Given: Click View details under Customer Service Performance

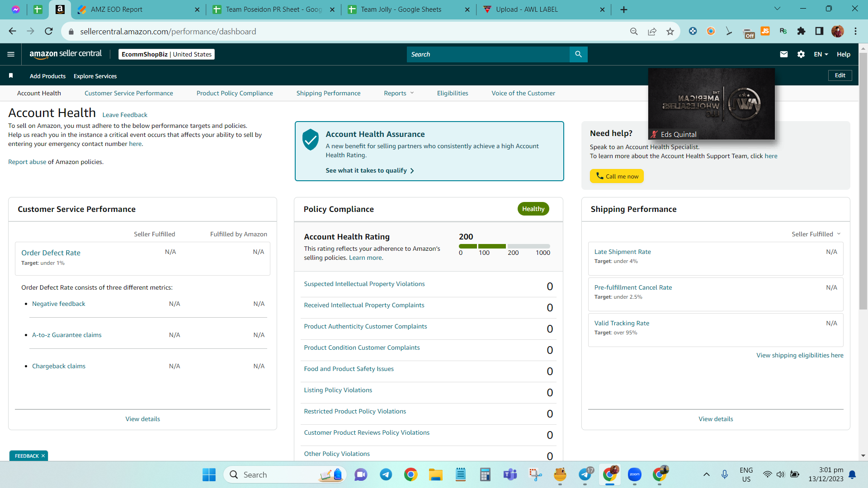Looking at the screenshot, I should click(143, 419).
